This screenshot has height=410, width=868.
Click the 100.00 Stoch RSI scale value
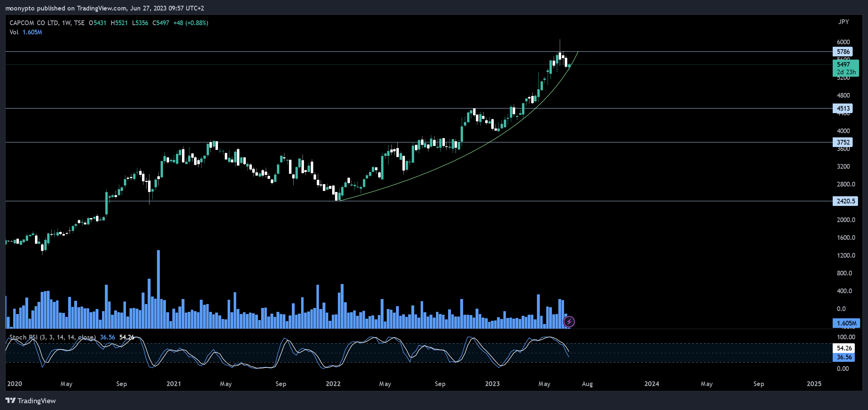tap(846, 337)
